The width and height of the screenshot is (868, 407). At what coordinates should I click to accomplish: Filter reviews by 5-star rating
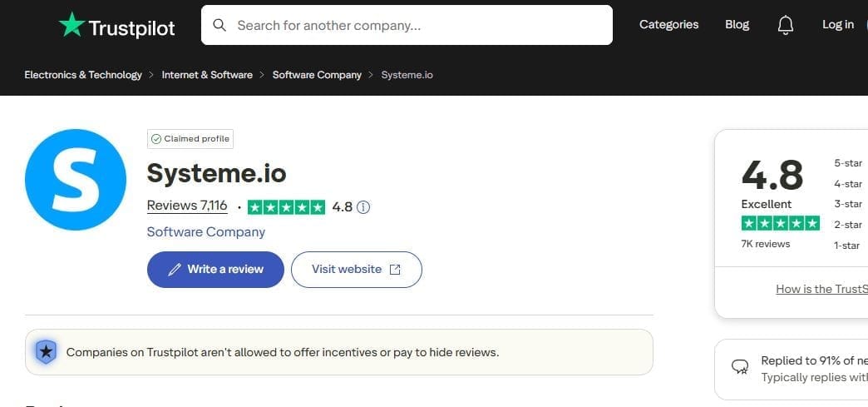point(848,163)
